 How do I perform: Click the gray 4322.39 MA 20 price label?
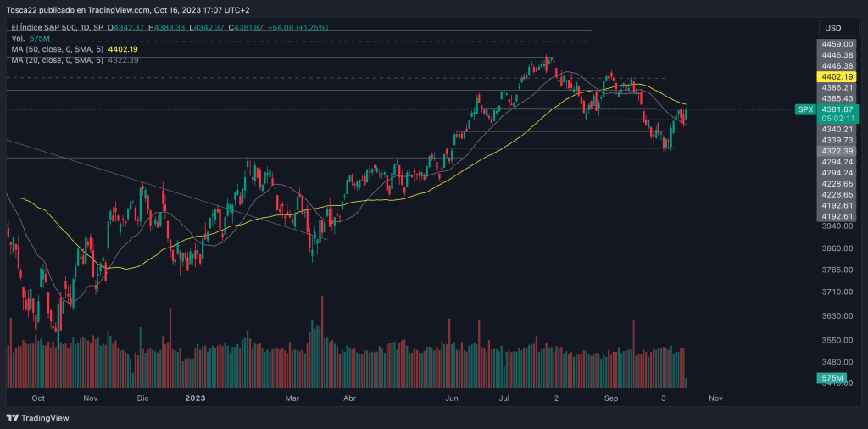coord(835,150)
